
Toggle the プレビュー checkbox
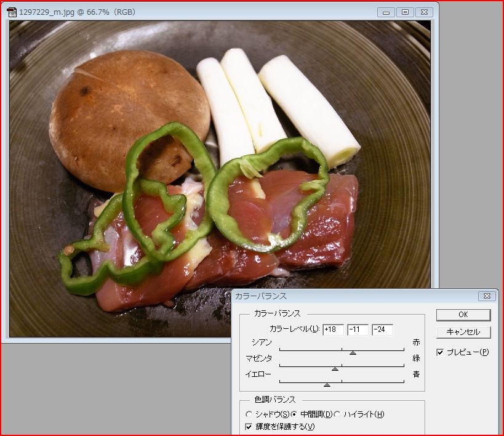pos(440,352)
